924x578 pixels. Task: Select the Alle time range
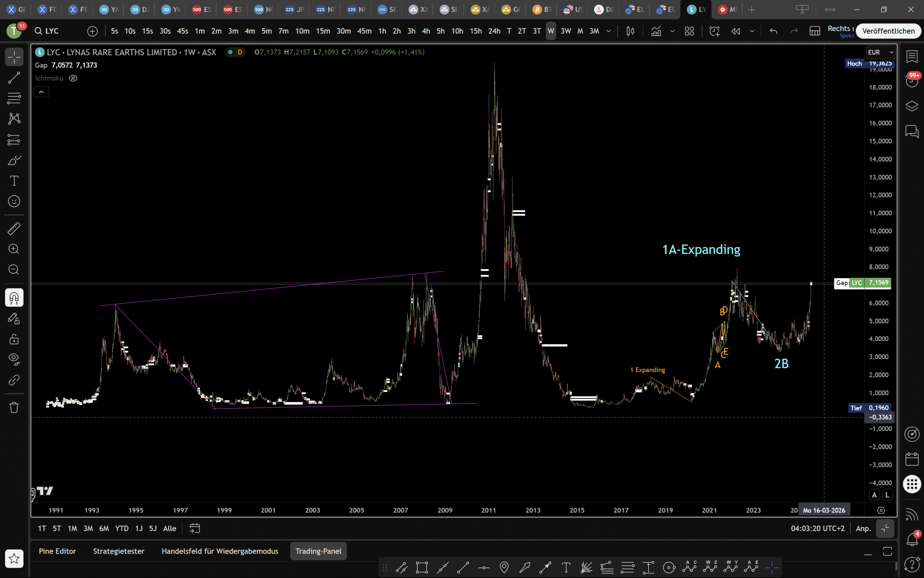169,528
